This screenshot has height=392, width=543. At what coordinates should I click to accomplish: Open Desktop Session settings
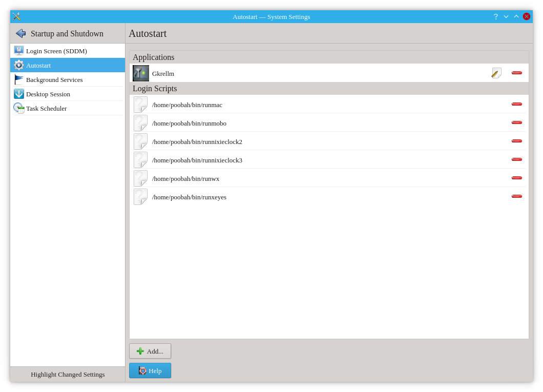tap(68, 94)
